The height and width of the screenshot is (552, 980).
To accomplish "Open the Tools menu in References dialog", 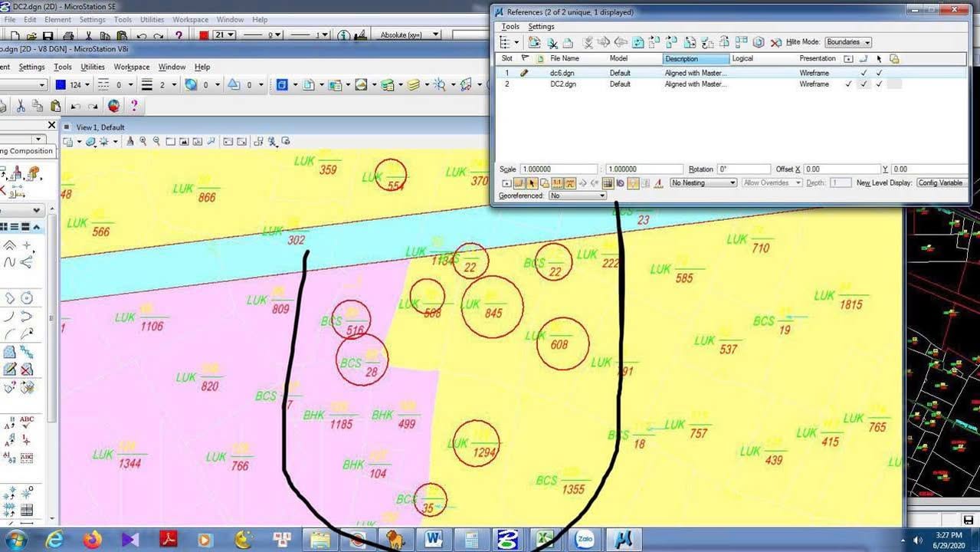I will coord(510,27).
